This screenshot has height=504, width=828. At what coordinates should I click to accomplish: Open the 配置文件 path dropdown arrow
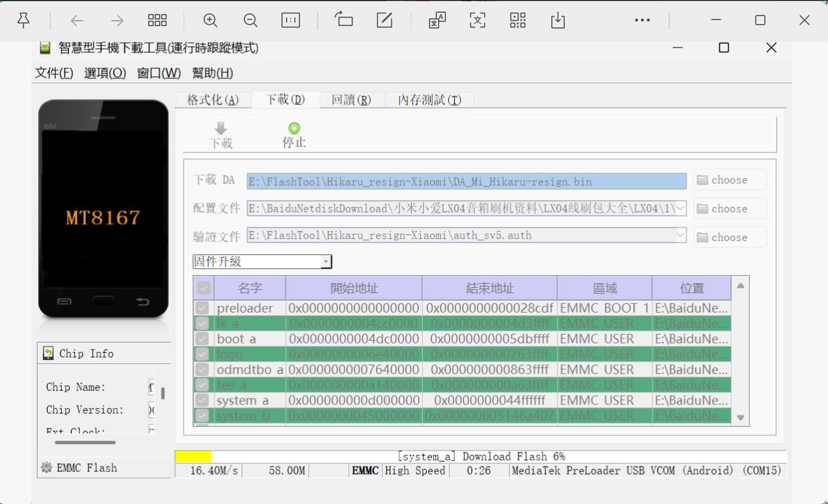point(681,208)
